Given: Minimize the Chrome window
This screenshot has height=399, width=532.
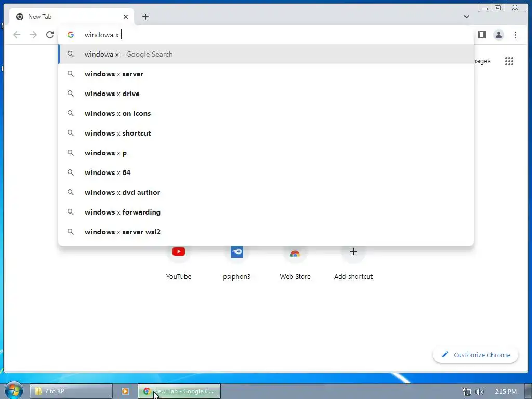Looking at the screenshot, I should pyautogui.click(x=485, y=8).
